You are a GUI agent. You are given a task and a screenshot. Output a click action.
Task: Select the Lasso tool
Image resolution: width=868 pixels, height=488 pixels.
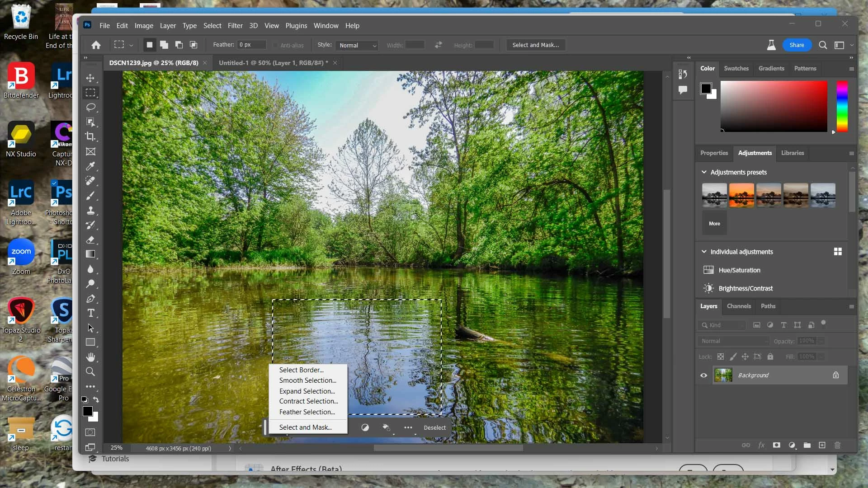tap(90, 108)
